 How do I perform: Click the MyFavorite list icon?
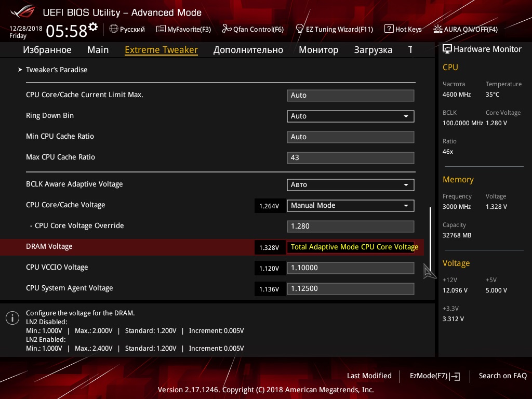pyautogui.click(x=161, y=29)
